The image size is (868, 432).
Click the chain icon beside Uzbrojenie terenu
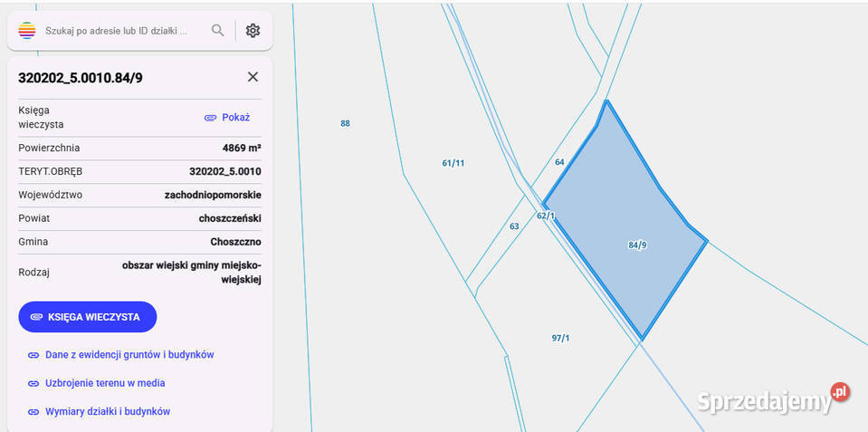pos(33,383)
